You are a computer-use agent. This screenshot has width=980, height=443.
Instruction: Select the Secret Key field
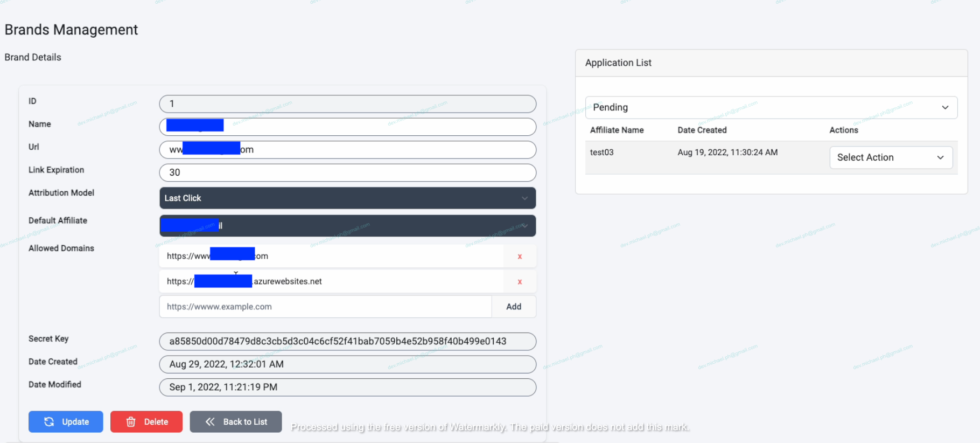pyautogui.click(x=347, y=341)
